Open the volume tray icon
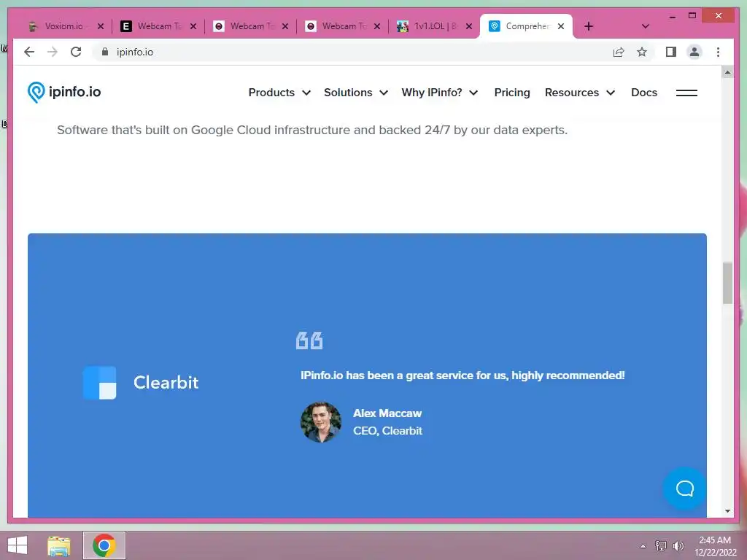 click(x=678, y=545)
